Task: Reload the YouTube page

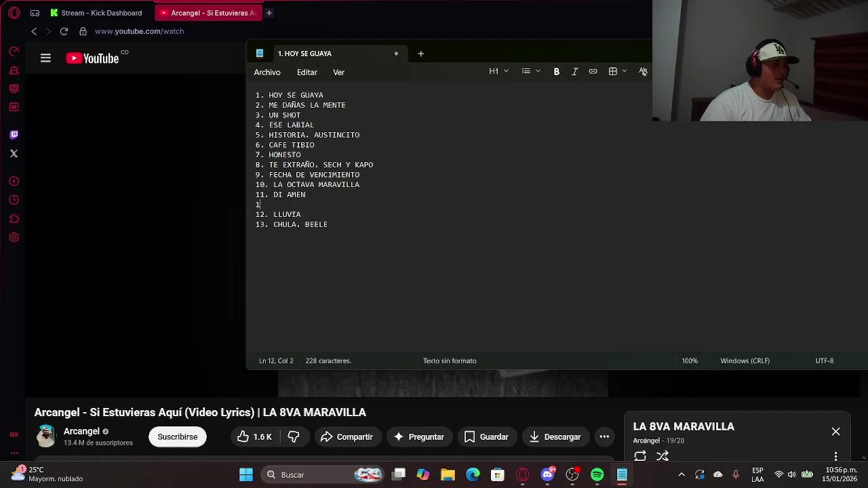Action: [64, 31]
